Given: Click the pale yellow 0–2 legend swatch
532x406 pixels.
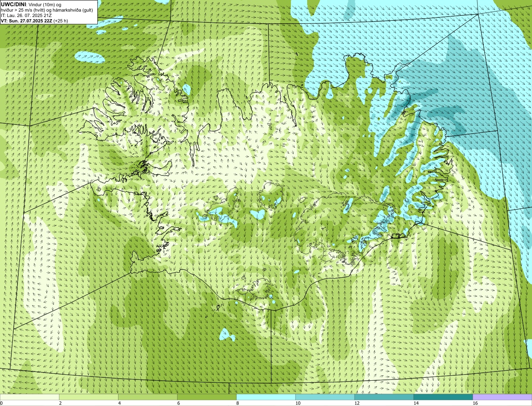Looking at the screenshot, I should tap(30, 397).
